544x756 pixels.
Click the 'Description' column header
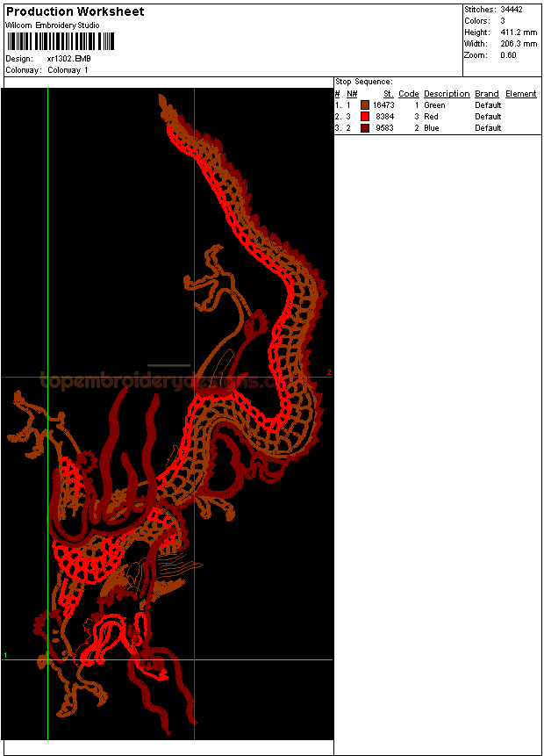point(447,94)
